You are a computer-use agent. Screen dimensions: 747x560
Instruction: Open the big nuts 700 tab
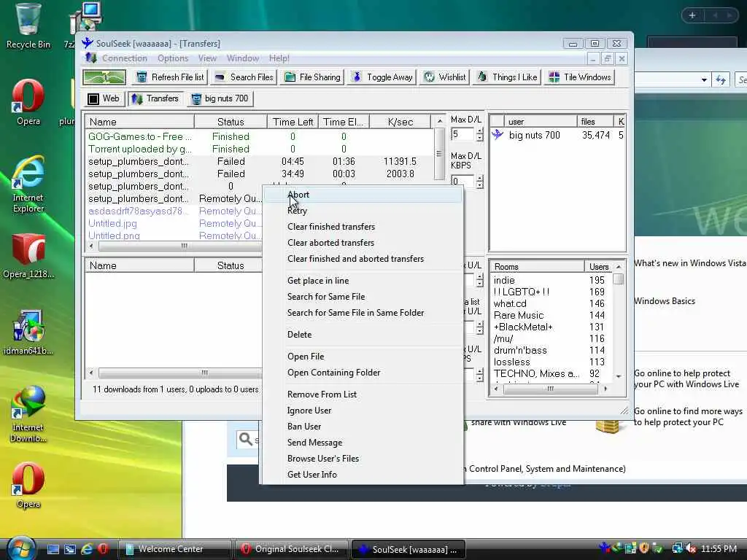220,98
